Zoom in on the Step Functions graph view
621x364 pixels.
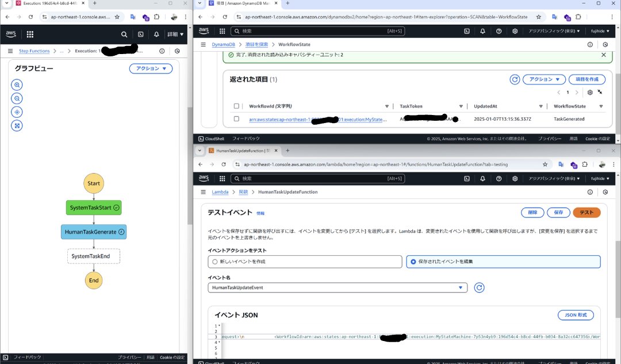click(17, 85)
